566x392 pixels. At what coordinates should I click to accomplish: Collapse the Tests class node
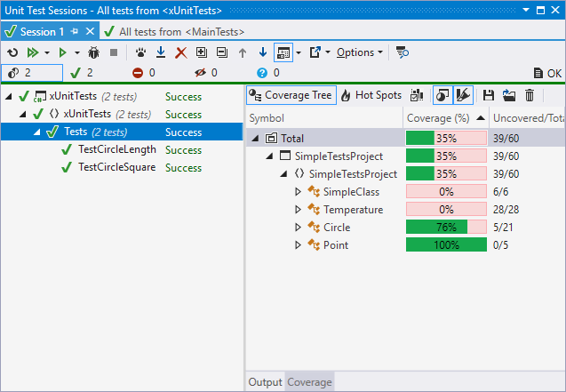[x=37, y=132]
